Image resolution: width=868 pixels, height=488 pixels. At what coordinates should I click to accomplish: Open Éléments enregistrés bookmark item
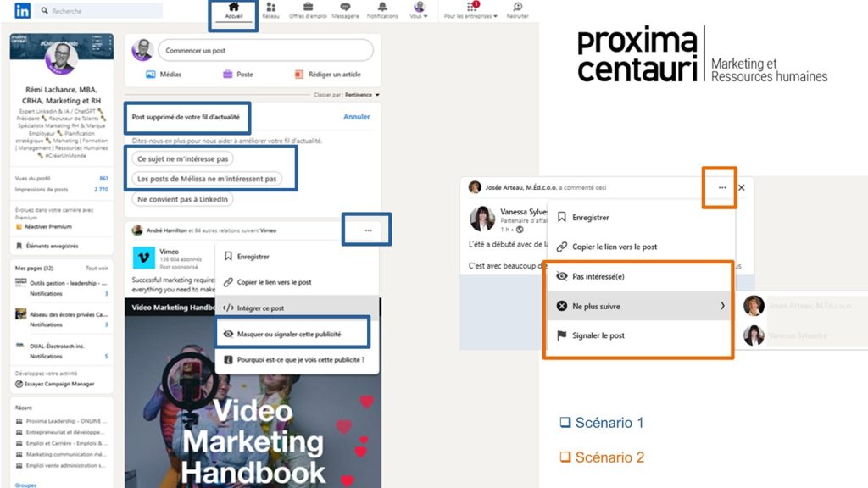click(47, 246)
